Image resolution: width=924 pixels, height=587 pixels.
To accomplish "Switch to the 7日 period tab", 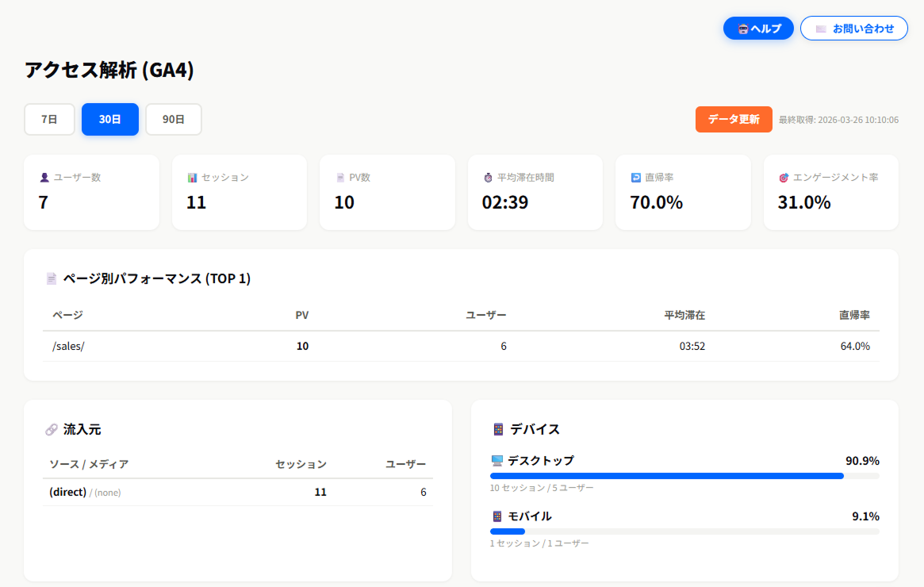I will (x=49, y=120).
